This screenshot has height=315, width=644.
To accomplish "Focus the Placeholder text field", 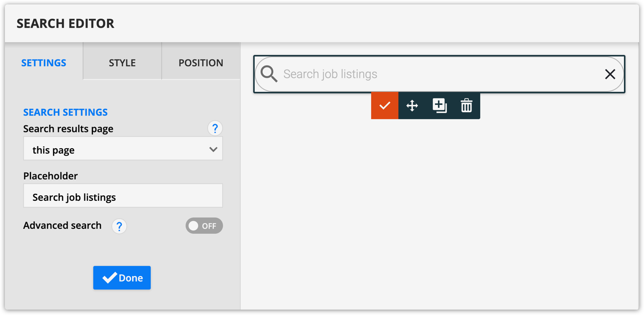I will point(123,196).
